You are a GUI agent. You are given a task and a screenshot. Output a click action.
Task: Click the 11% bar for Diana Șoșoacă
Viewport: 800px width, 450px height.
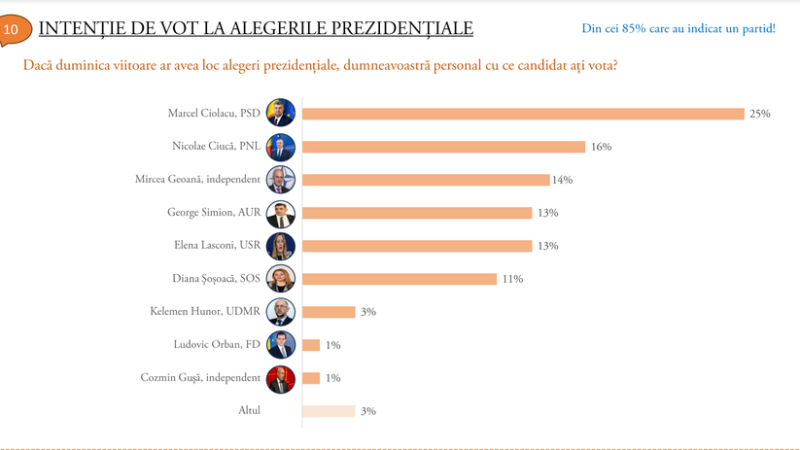pyautogui.click(x=399, y=278)
